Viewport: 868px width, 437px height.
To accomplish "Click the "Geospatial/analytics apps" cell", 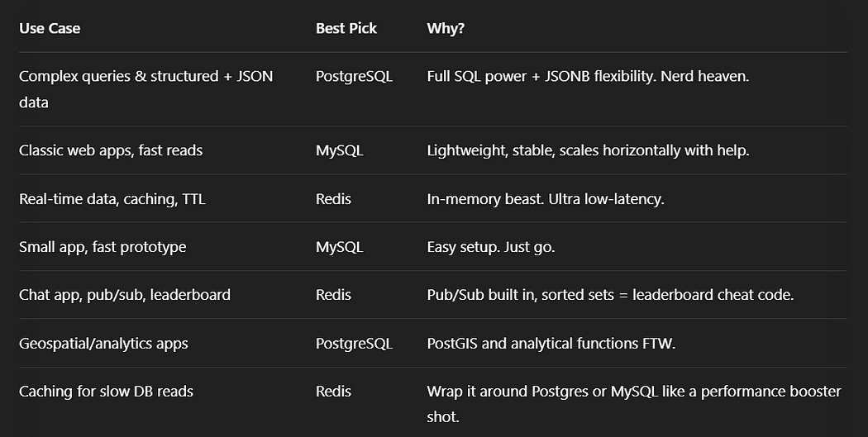I will 103,344.
